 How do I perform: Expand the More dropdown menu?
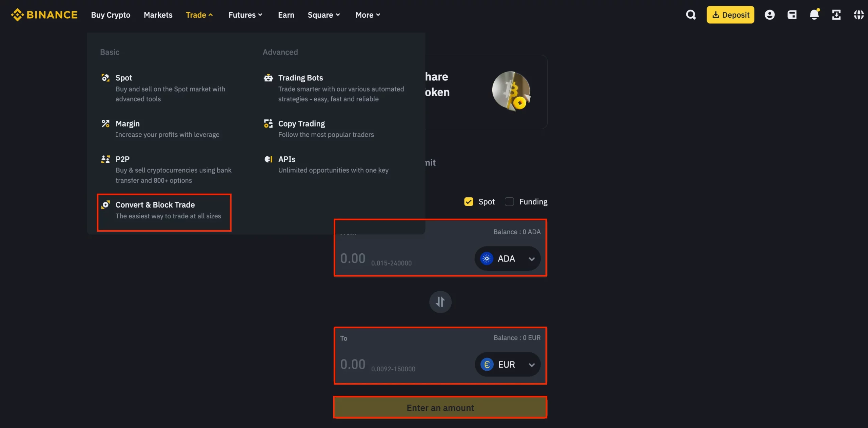click(368, 15)
